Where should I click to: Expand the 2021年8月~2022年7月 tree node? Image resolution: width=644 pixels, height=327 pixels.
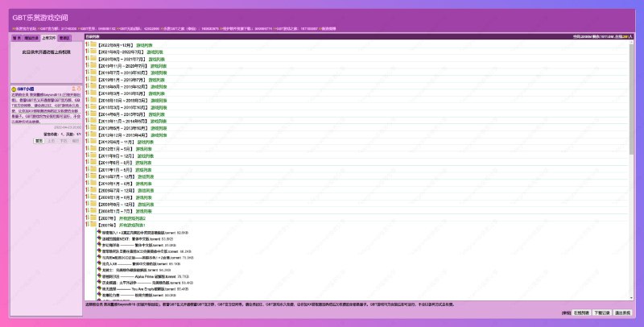point(87,52)
